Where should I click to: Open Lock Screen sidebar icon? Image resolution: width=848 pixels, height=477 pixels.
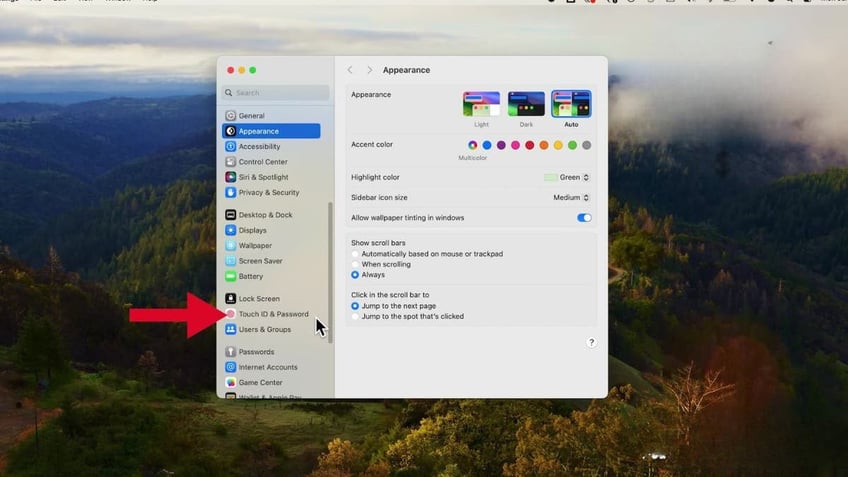coord(230,299)
